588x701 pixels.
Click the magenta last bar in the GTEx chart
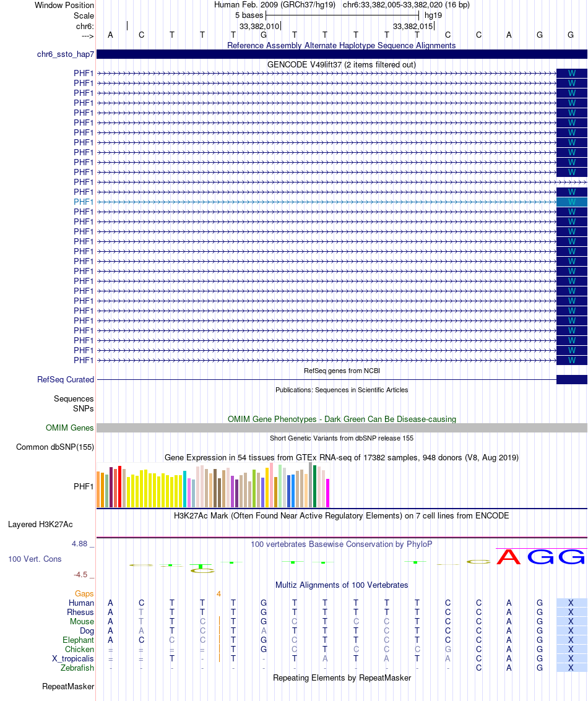328,493
